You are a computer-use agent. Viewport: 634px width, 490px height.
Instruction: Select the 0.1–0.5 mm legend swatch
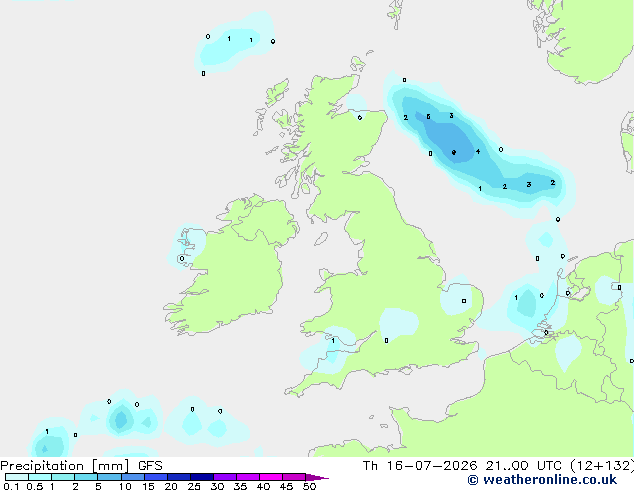[x=17, y=477]
